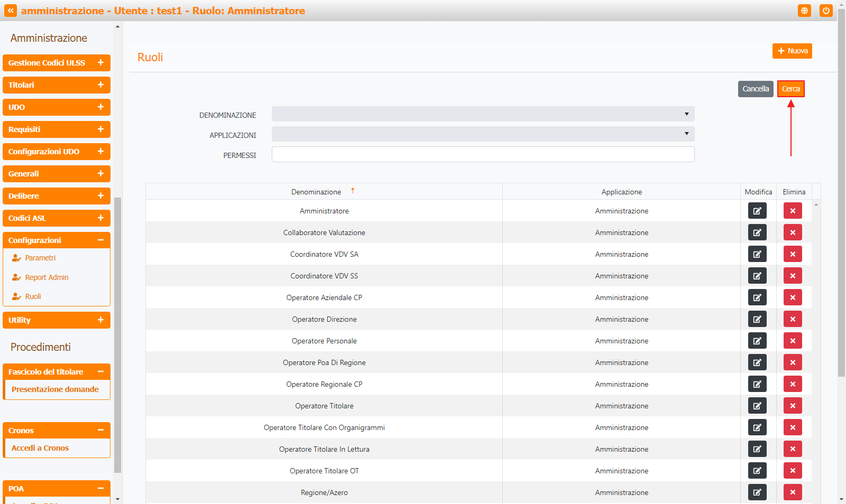Click the Cerca search button
This screenshot has height=504, width=846.
(x=790, y=89)
